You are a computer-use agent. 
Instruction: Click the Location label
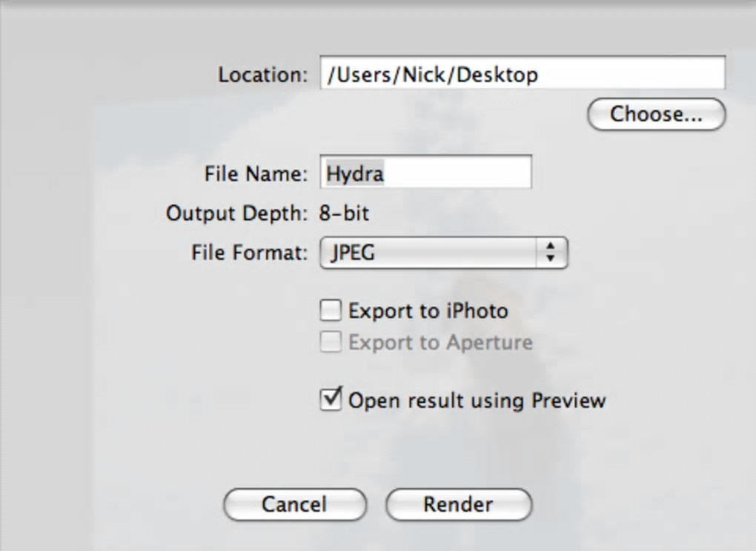pos(262,75)
